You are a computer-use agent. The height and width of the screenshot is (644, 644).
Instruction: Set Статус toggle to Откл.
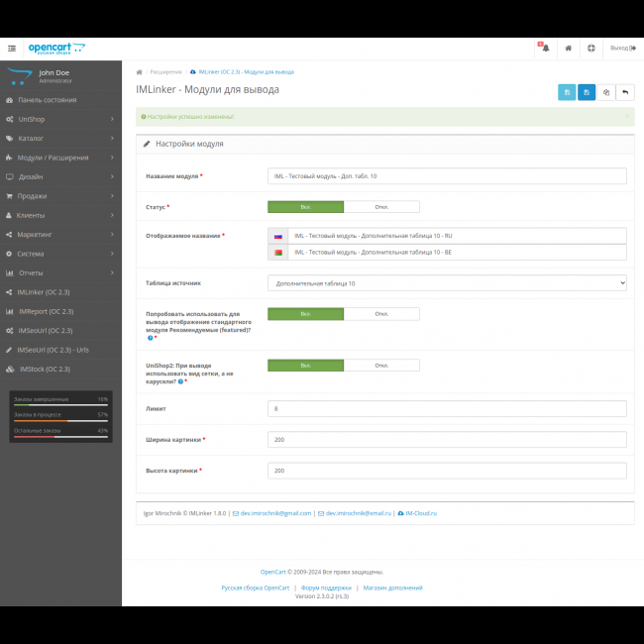coord(381,207)
